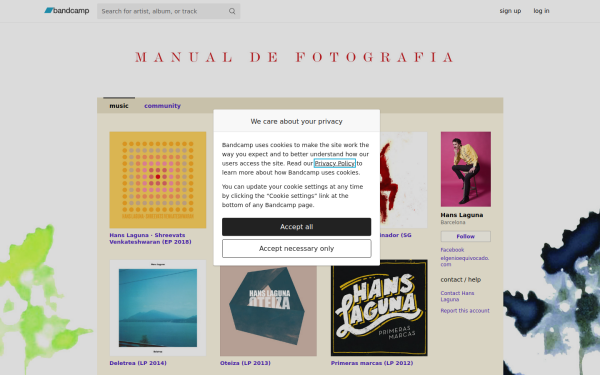
Task: Open the elgenioequivocado.com link
Action: pos(465,261)
